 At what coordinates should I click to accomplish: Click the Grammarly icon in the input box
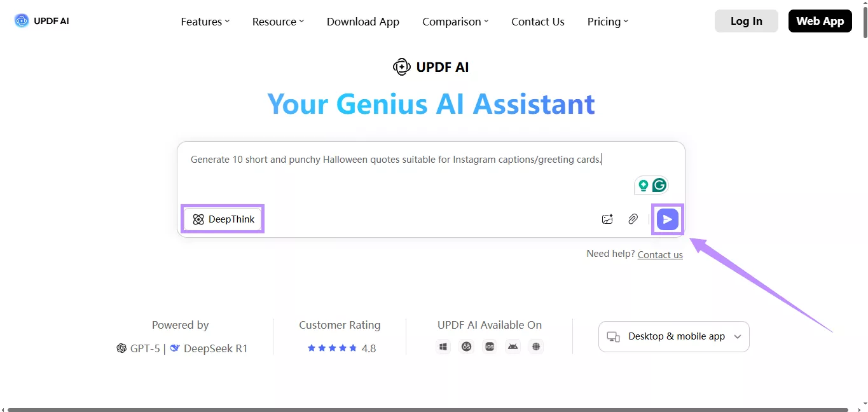point(660,185)
